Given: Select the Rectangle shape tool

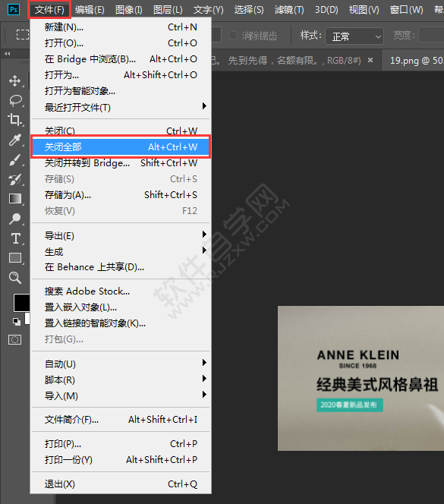Looking at the screenshot, I should pyautogui.click(x=15, y=258).
